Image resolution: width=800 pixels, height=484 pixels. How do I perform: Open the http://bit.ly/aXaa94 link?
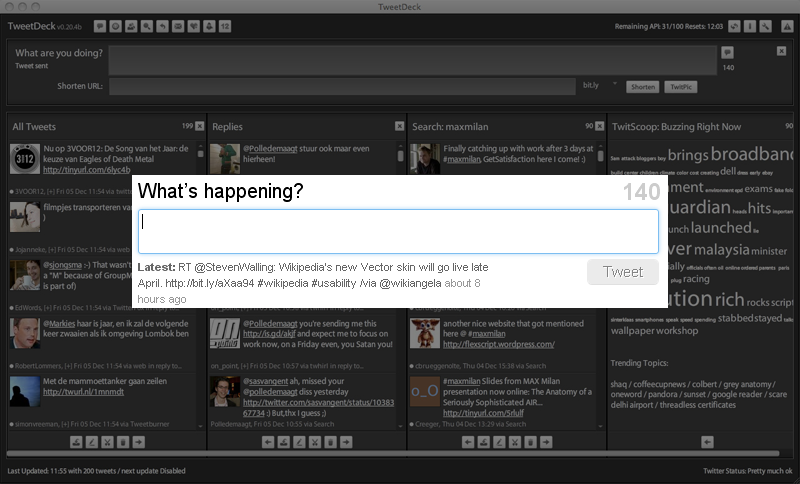[x=210, y=283]
